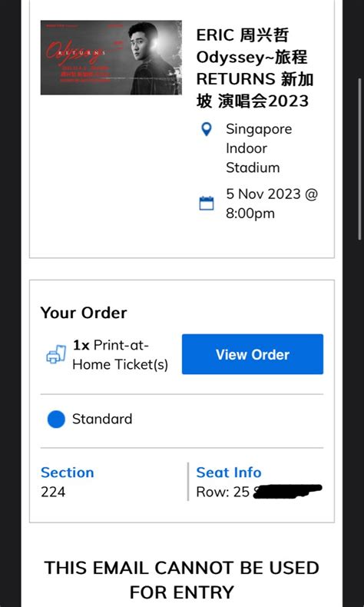Click the location pin icon
This screenshot has width=364, height=607.
point(207,129)
